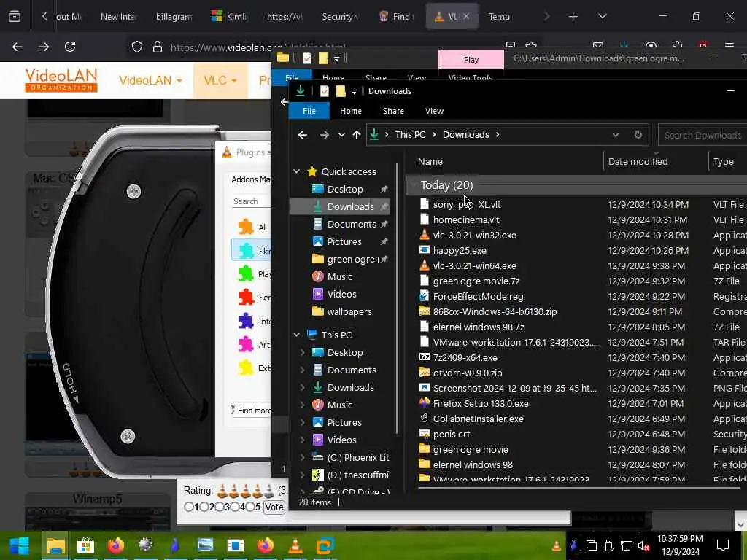Select the happy25.exe file icon
This screenshot has height=560, width=747.
[x=424, y=250]
